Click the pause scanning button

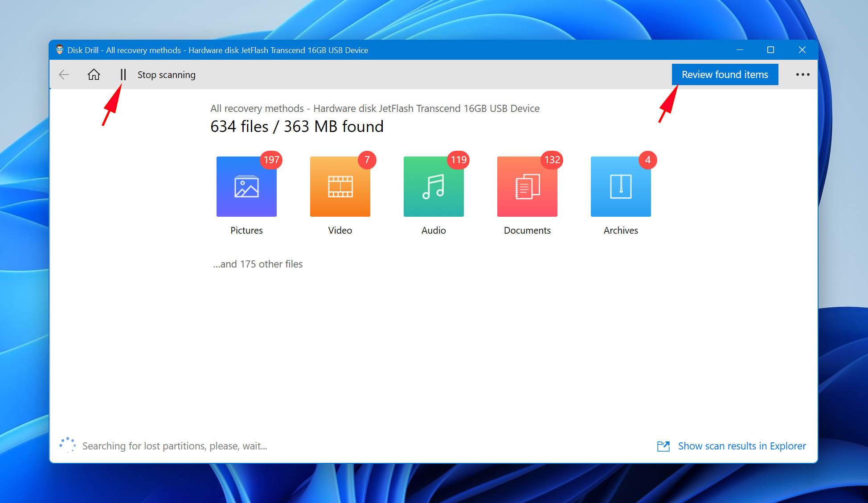[x=123, y=74]
